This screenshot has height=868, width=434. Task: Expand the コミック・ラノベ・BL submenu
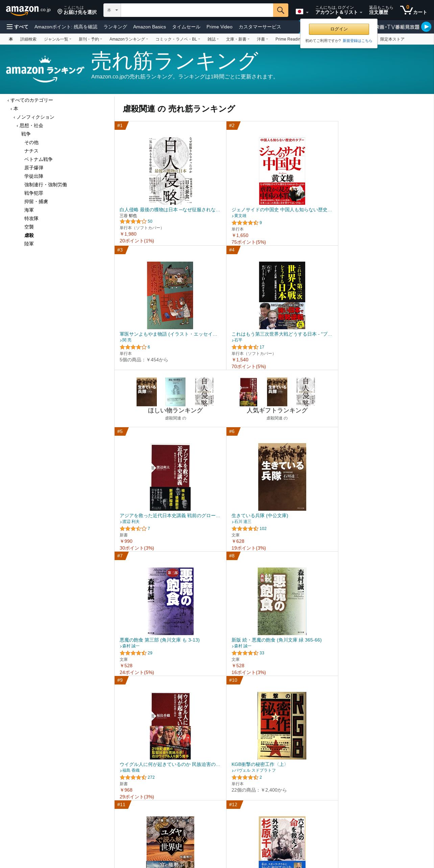click(178, 39)
